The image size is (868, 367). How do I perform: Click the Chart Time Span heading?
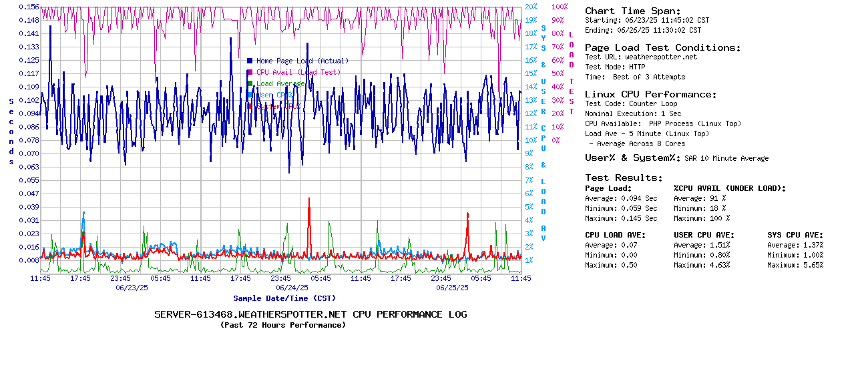click(x=632, y=11)
